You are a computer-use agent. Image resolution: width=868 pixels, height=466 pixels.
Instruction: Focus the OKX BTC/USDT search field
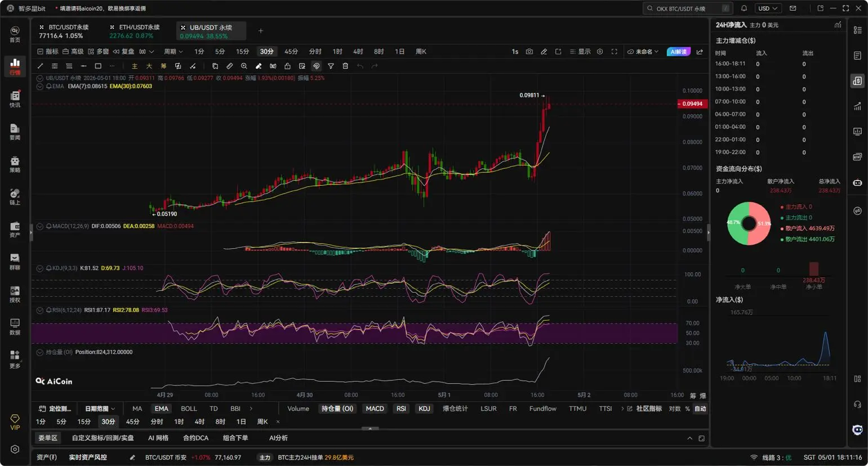(x=687, y=8)
